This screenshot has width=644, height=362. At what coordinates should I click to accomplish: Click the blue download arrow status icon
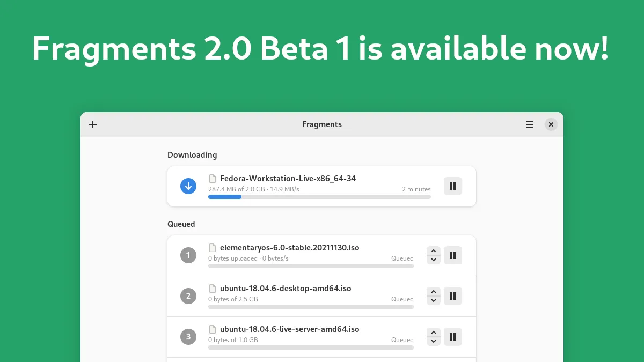pyautogui.click(x=188, y=186)
